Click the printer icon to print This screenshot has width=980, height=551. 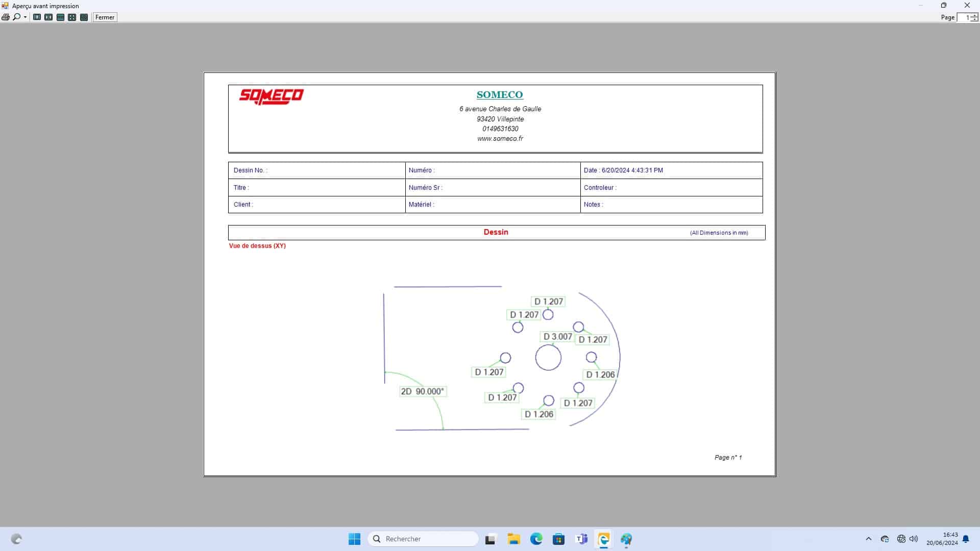click(x=6, y=17)
